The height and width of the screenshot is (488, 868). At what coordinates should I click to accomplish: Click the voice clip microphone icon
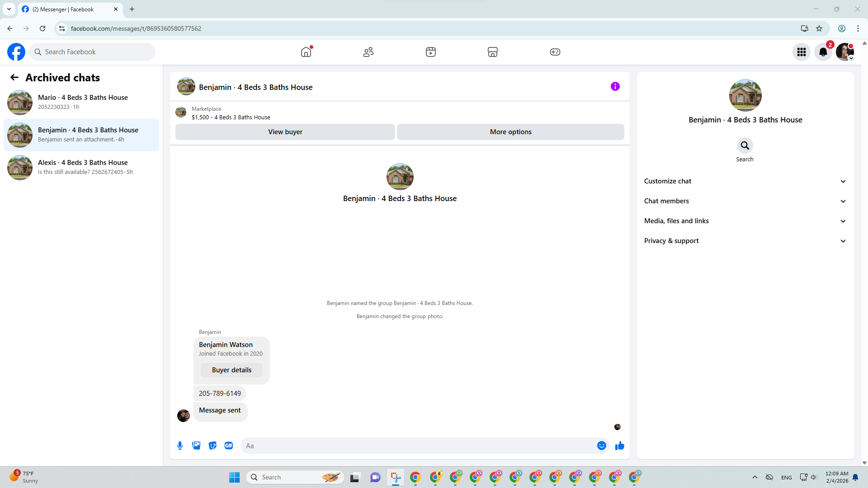(180, 446)
